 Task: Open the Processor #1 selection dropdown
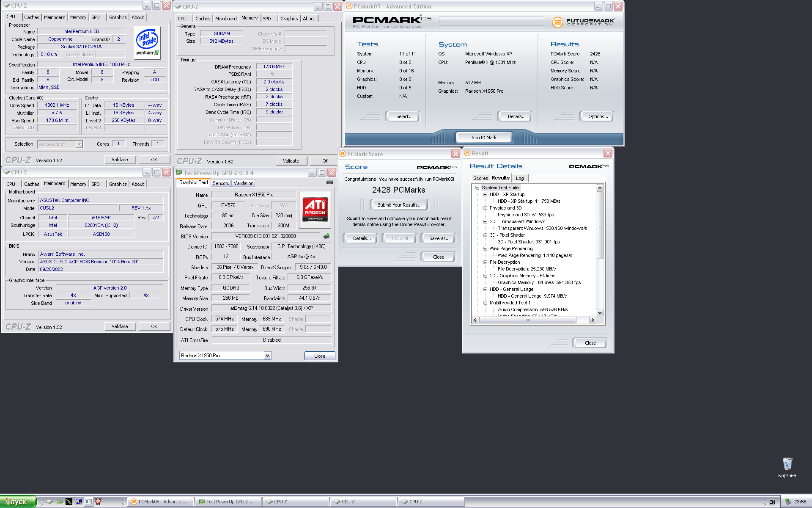coord(79,144)
